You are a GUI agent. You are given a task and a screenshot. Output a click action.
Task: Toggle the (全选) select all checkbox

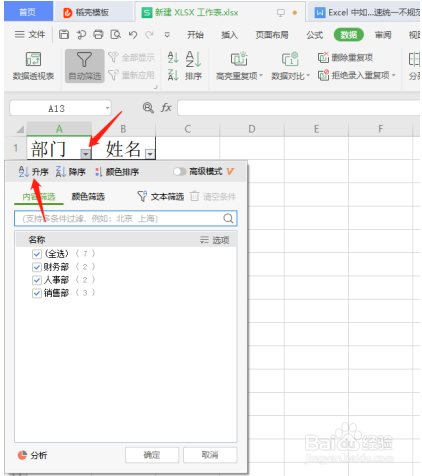point(37,254)
